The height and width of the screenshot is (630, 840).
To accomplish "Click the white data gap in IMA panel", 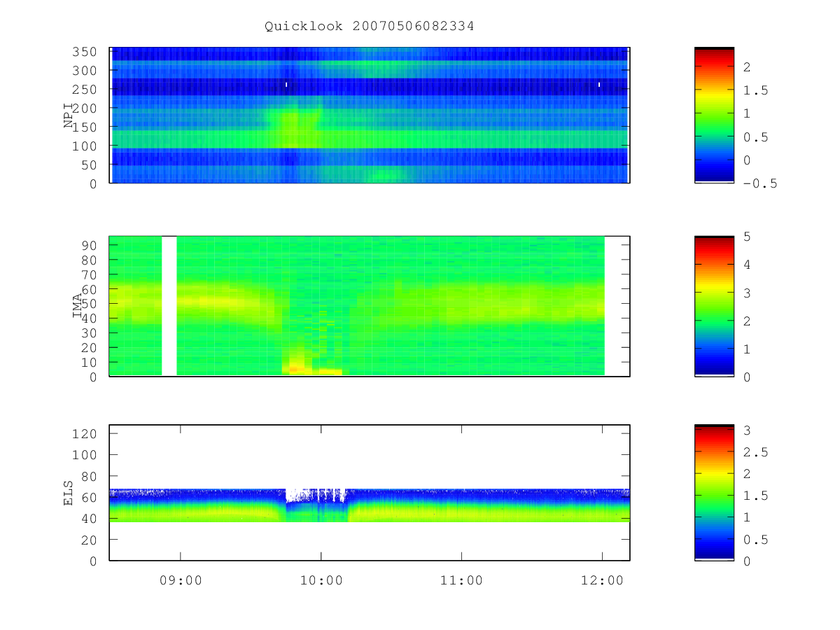I will pos(169,306).
